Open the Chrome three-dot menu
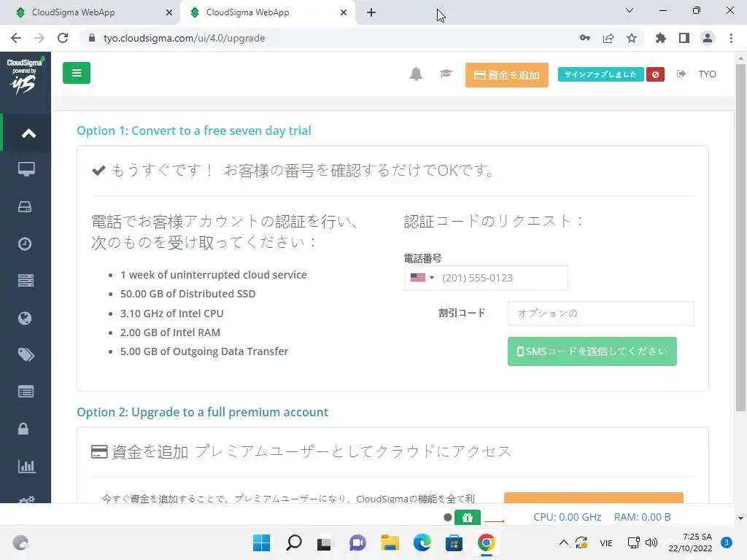Image resolution: width=747 pixels, height=560 pixels. coord(731,38)
